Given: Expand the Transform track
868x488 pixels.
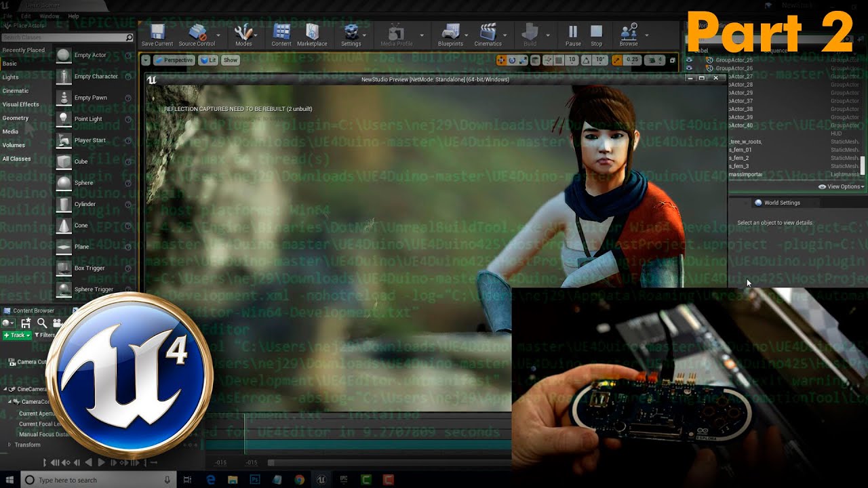Looking at the screenshot, I should click(9, 445).
